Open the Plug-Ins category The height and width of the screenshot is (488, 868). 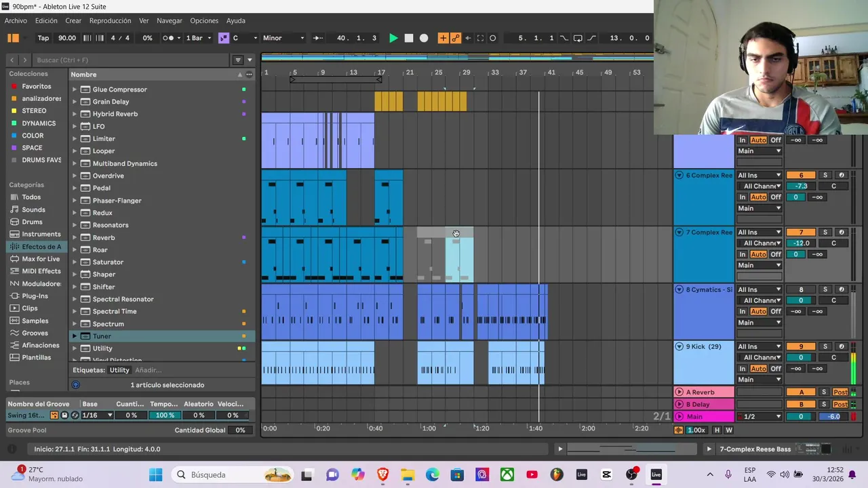(35, 296)
